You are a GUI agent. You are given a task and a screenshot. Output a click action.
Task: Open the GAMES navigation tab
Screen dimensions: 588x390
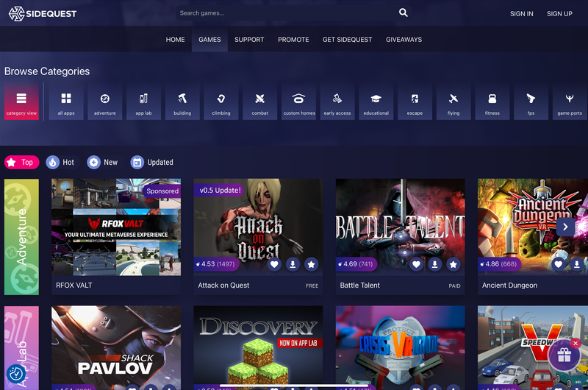click(x=209, y=40)
